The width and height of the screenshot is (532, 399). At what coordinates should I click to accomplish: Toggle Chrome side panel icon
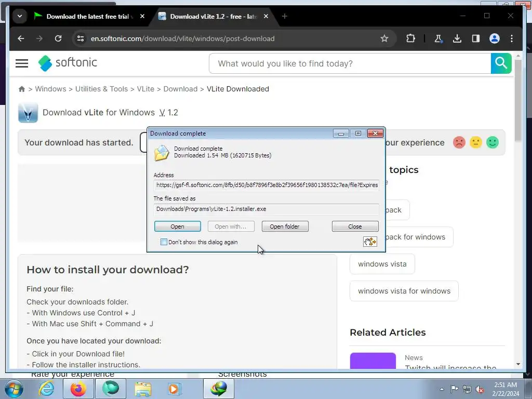[476, 38]
